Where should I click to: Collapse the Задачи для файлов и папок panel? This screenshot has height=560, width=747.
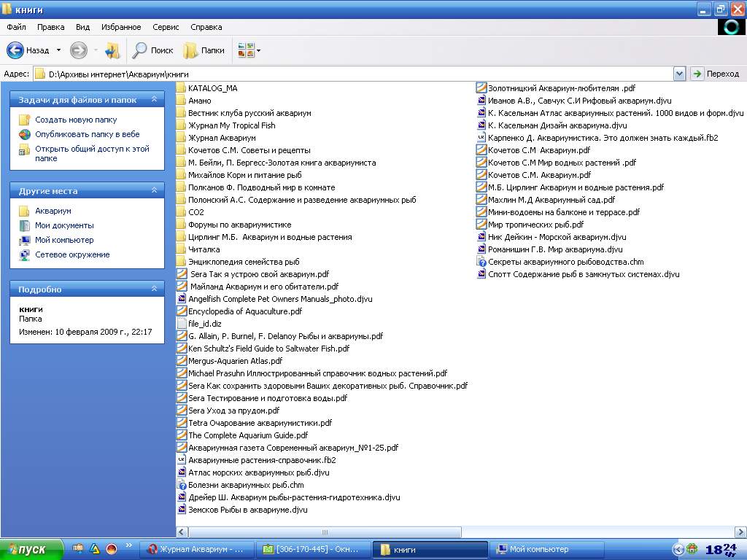(154, 99)
